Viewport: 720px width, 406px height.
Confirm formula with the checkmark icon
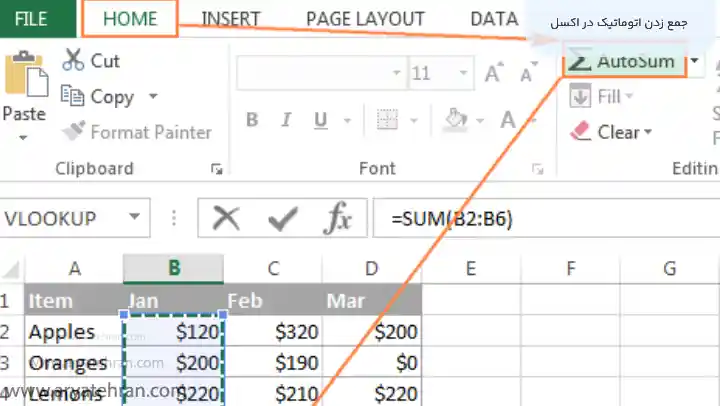(284, 219)
